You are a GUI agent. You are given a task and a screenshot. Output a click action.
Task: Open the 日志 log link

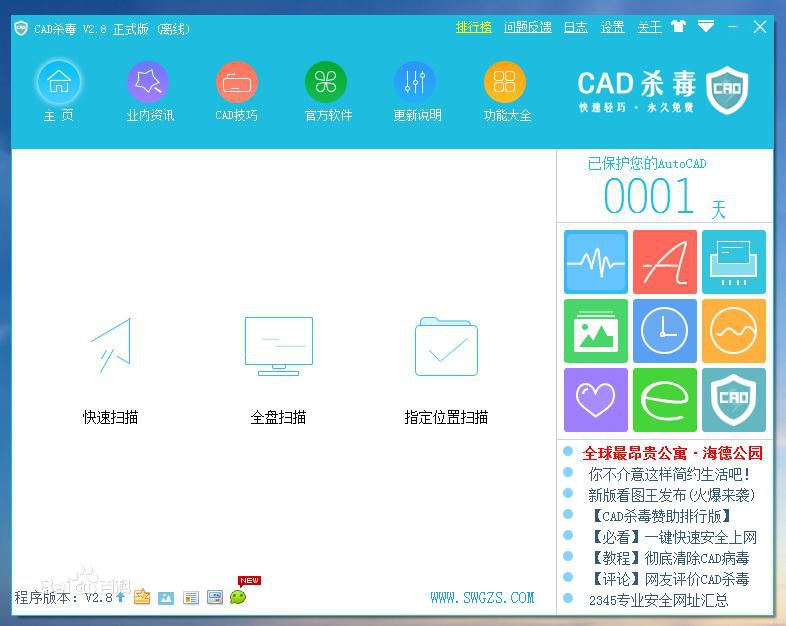(575, 27)
